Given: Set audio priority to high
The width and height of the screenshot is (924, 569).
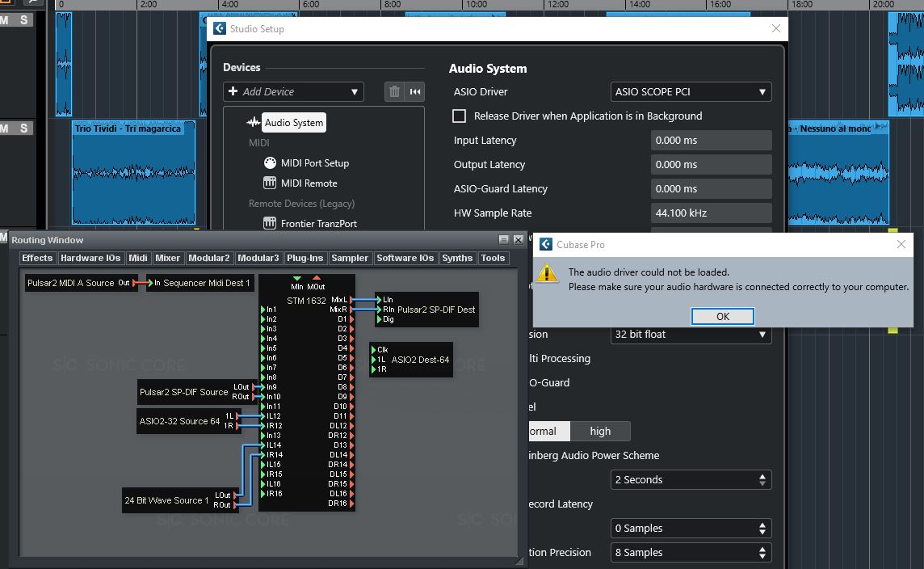Looking at the screenshot, I should (600, 431).
